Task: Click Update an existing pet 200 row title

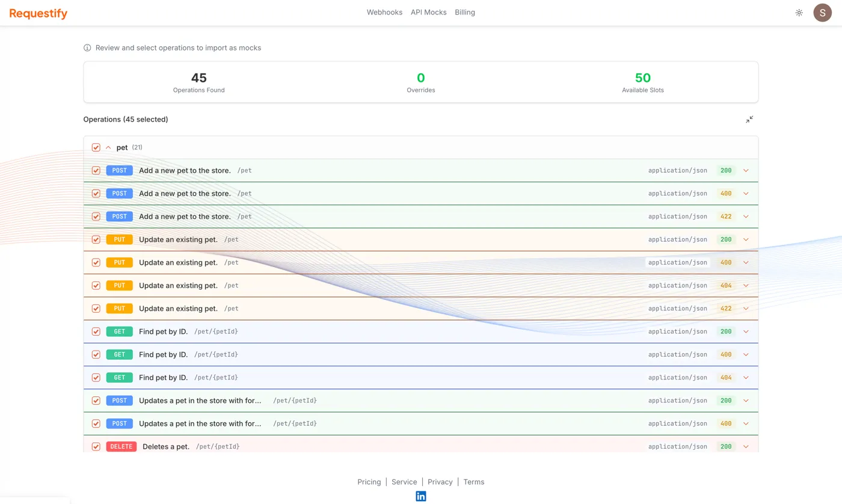Action: tap(178, 239)
